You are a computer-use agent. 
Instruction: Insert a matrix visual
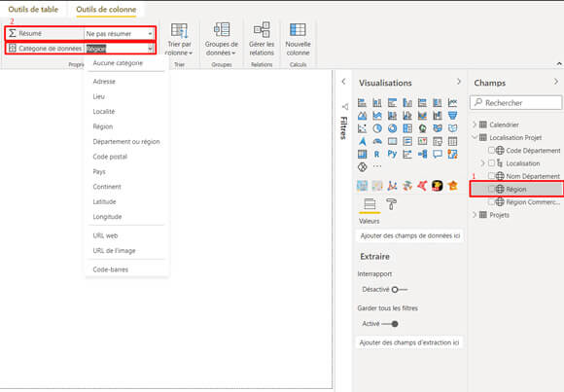pos(362,155)
